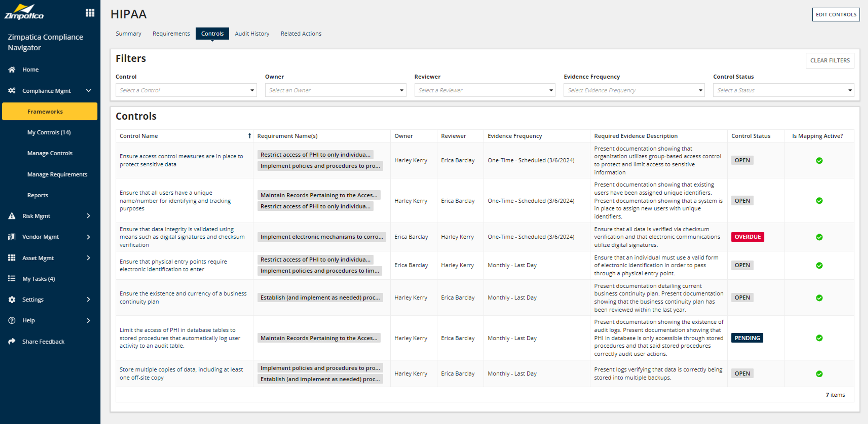
Task: Open the Related Actions tab
Action: pos(301,33)
